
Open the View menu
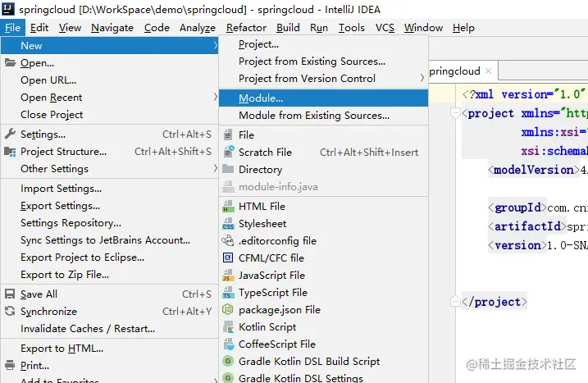click(70, 28)
